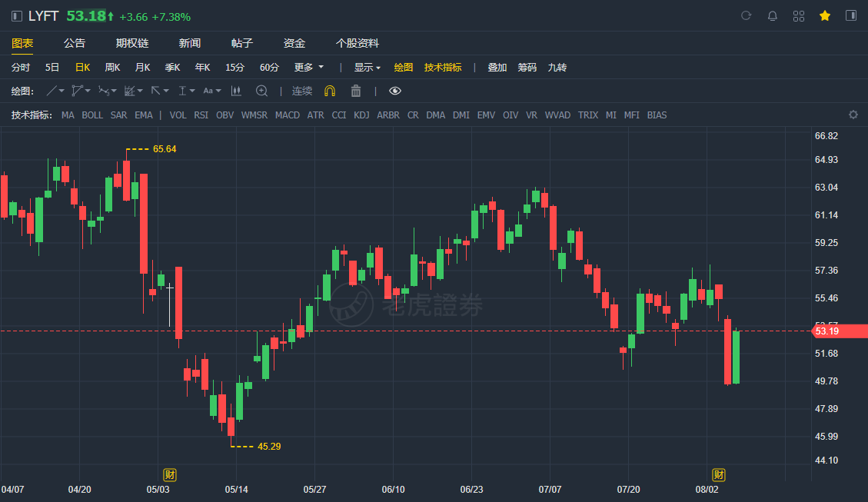Select the 5日 period

[52, 68]
